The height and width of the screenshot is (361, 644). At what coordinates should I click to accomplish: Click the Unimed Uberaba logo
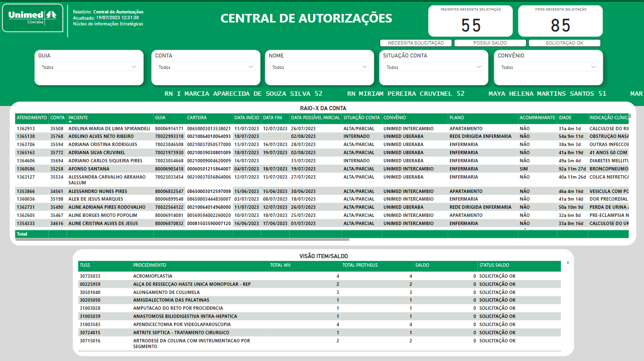(x=33, y=18)
